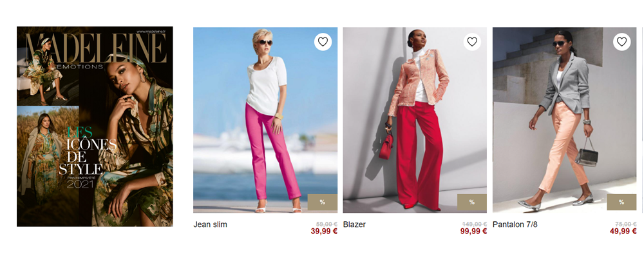Favorite the Jean slim with heart icon

click(x=323, y=42)
